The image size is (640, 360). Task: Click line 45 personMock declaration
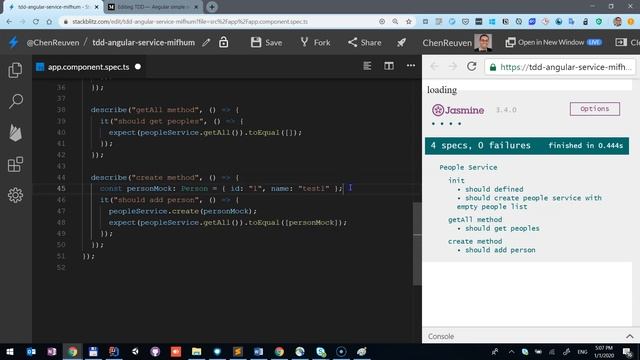pos(221,189)
